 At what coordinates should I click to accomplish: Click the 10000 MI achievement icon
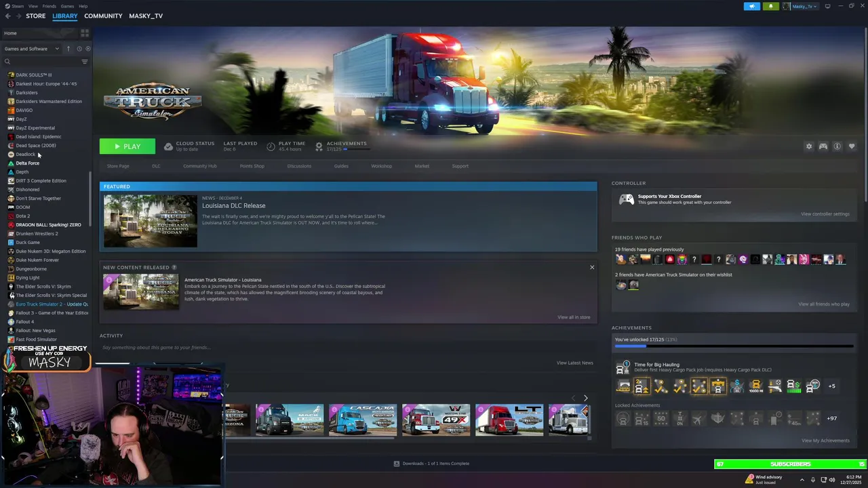(x=755, y=386)
